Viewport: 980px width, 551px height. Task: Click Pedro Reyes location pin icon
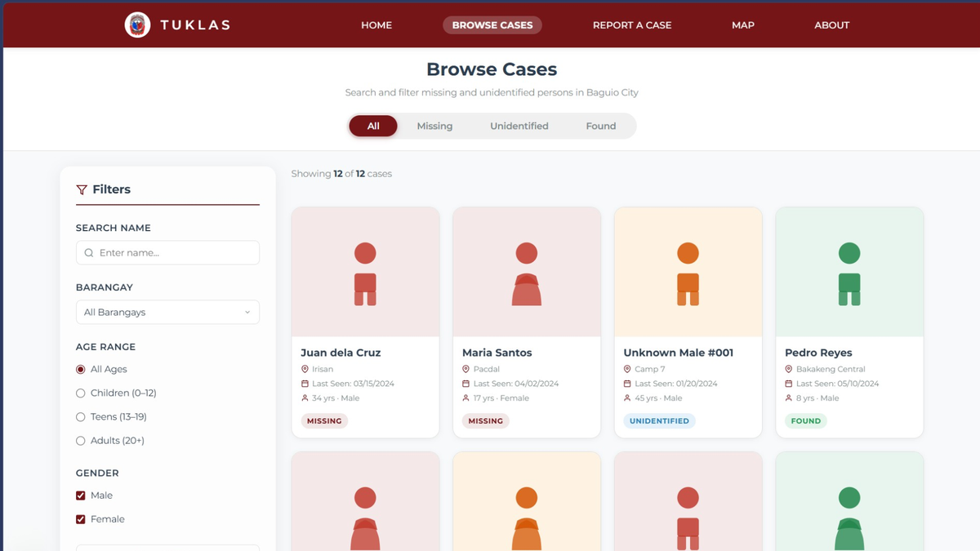(789, 369)
